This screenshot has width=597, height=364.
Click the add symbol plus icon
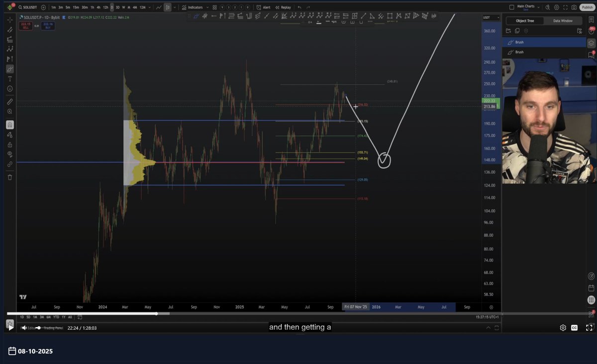[43, 7]
